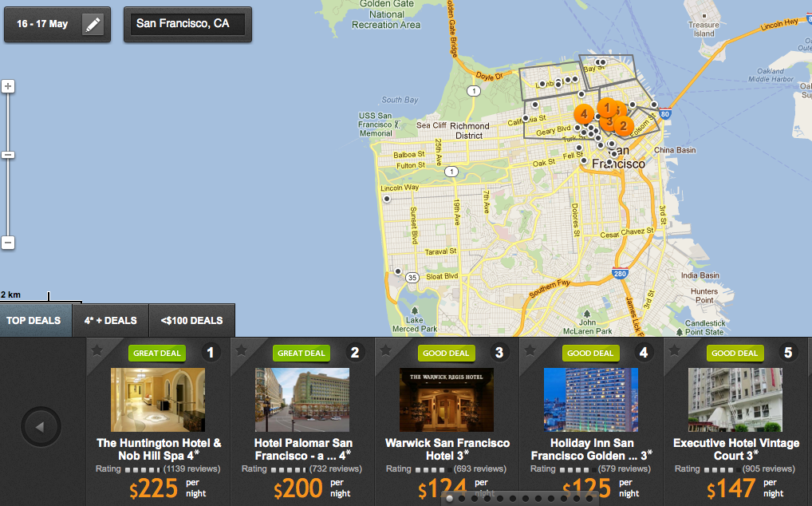Open Hotel Palomar photo thumbnail
Screen dimensions: 812x506
(x=302, y=400)
